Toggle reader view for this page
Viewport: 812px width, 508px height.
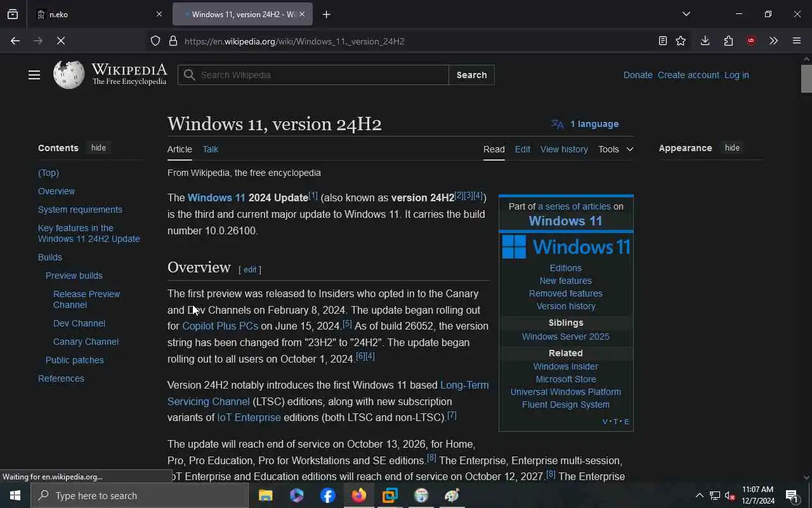pos(663,41)
